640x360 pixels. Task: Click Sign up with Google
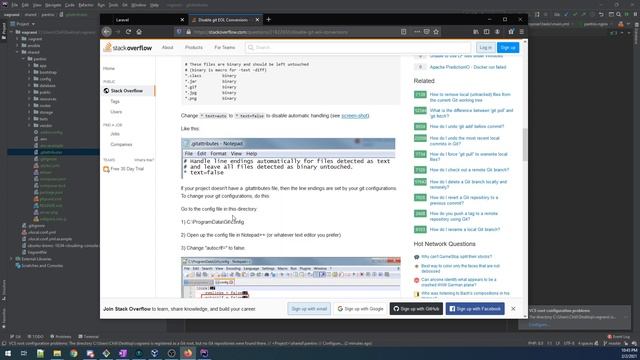(x=360, y=309)
